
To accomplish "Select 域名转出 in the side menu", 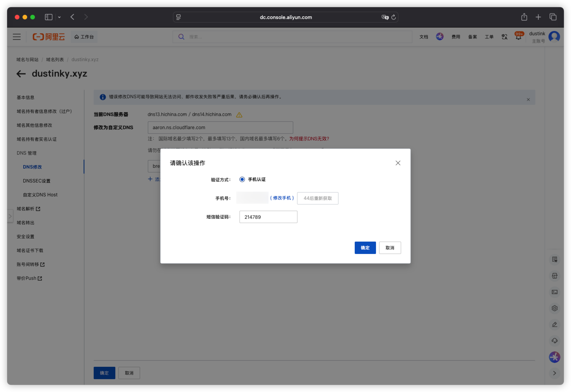I will pos(26,223).
